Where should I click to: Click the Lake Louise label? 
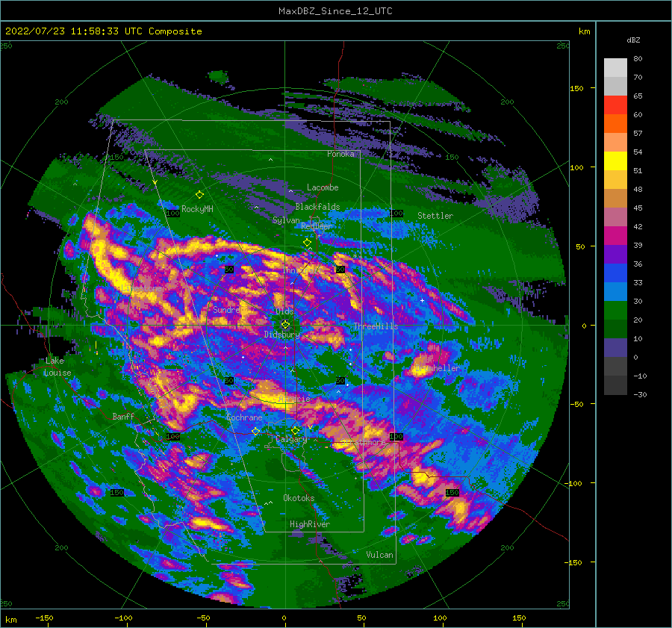click(x=57, y=367)
